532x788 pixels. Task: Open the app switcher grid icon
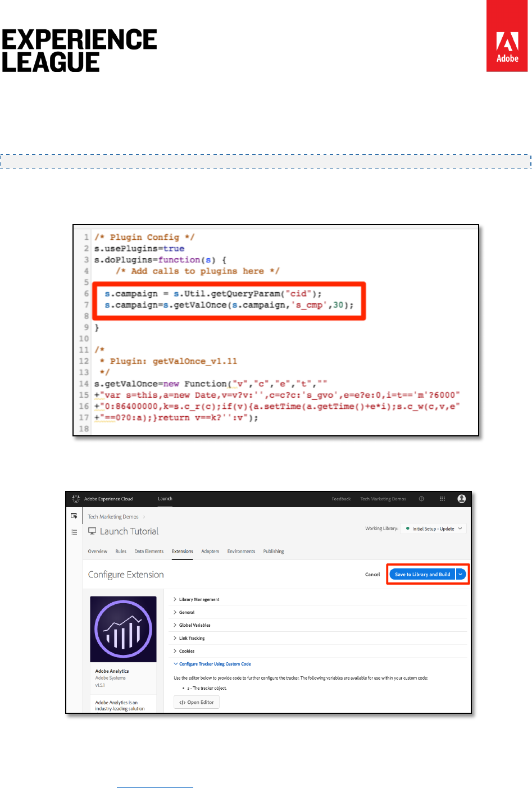[442, 499]
